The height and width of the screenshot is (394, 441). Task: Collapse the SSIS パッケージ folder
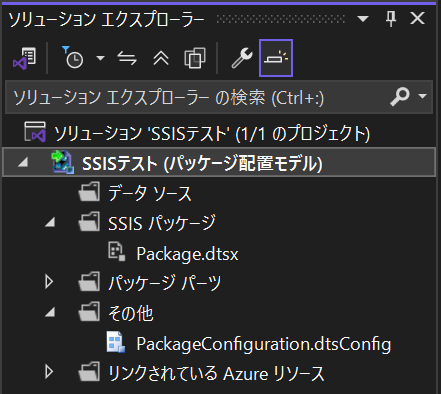tap(50, 222)
